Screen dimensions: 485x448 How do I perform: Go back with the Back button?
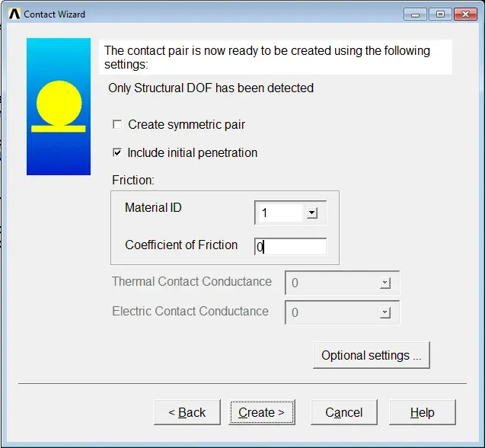coord(187,412)
